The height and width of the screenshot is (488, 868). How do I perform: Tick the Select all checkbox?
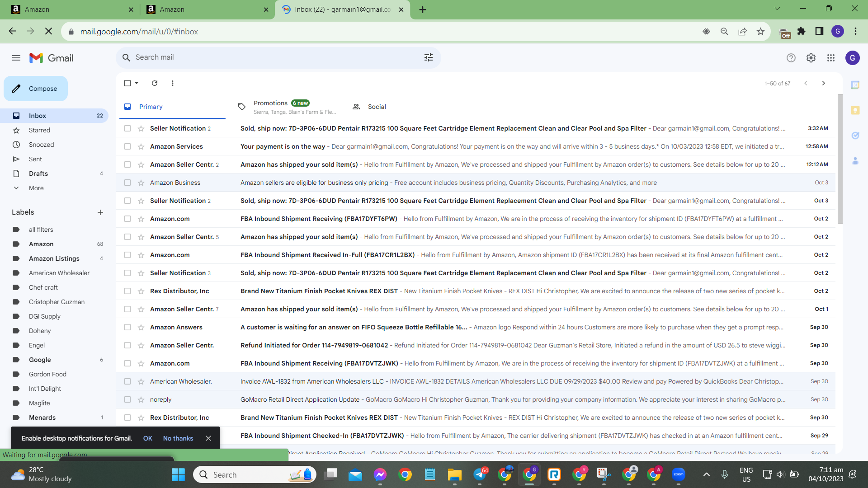click(127, 83)
